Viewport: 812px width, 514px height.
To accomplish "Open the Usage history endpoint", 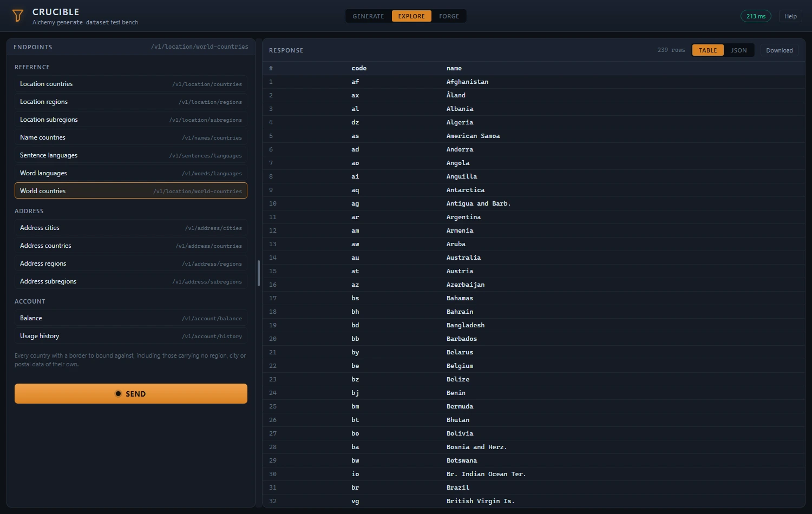I will click(x=131, y=336).
